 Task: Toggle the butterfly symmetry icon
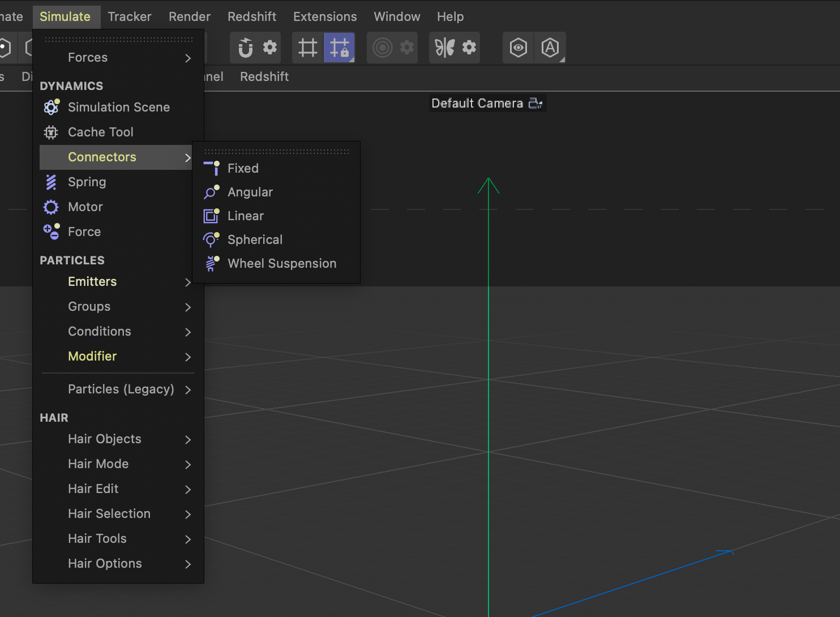[445, 48]
